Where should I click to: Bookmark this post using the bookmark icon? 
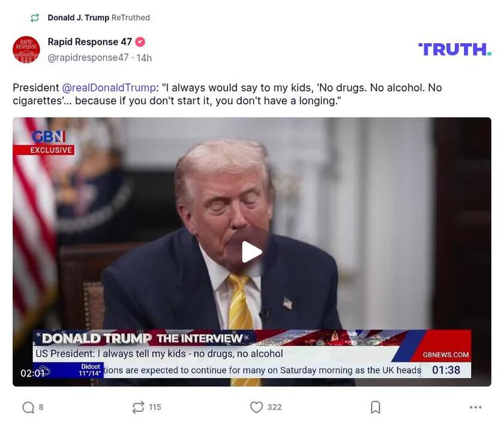376,406
